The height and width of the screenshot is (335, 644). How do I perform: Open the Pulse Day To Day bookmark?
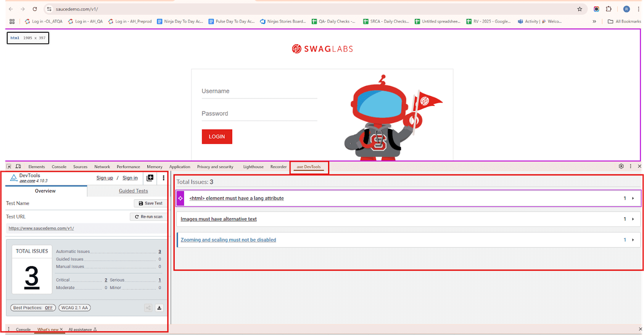(231, 21)
